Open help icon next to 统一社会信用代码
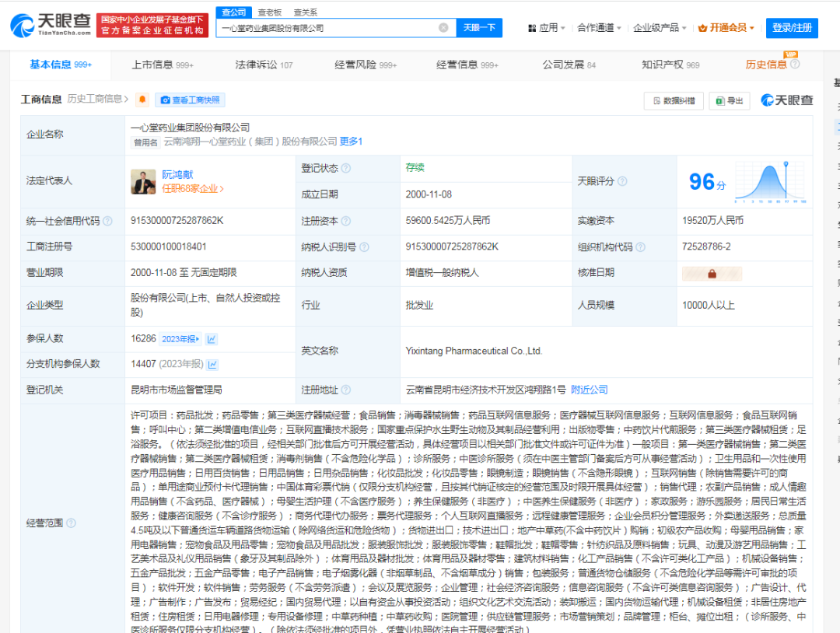The width and height of the screenshot is (840, 633). coord(107,221)
